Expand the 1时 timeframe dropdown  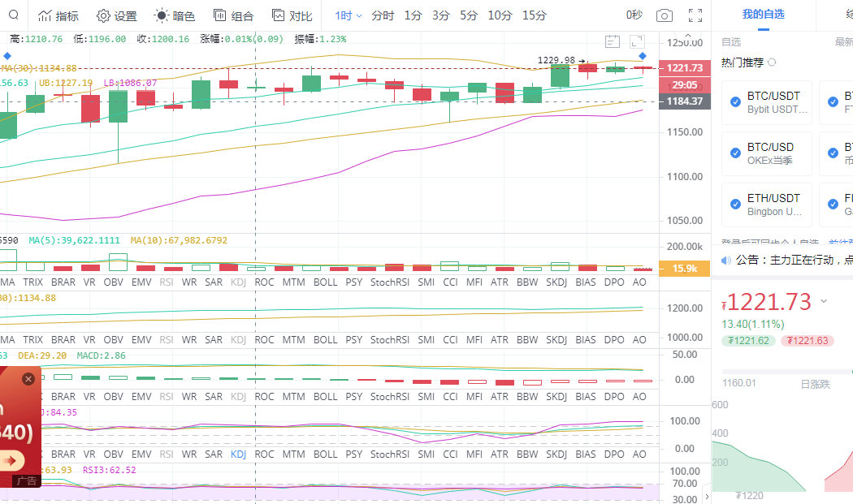348,16
